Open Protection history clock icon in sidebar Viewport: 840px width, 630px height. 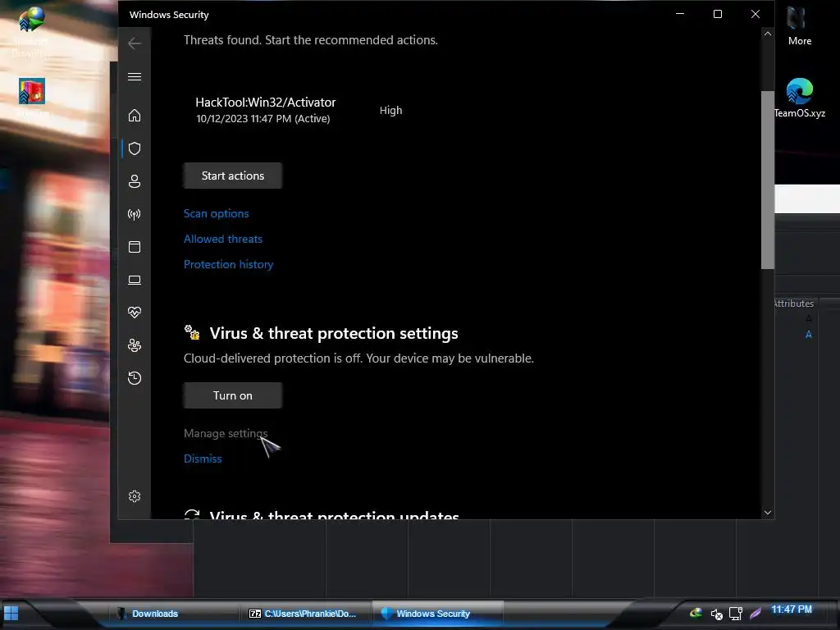tap(135, 378)
